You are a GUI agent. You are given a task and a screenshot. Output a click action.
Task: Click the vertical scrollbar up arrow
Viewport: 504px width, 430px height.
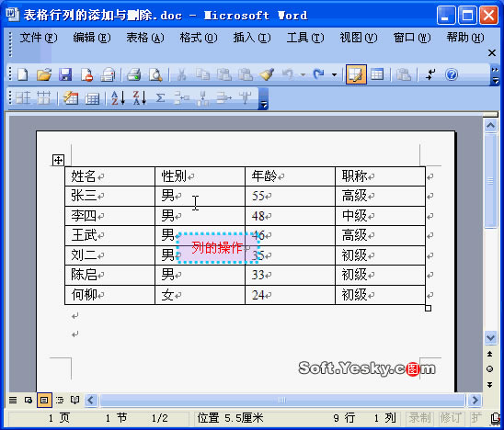point(490,126)
